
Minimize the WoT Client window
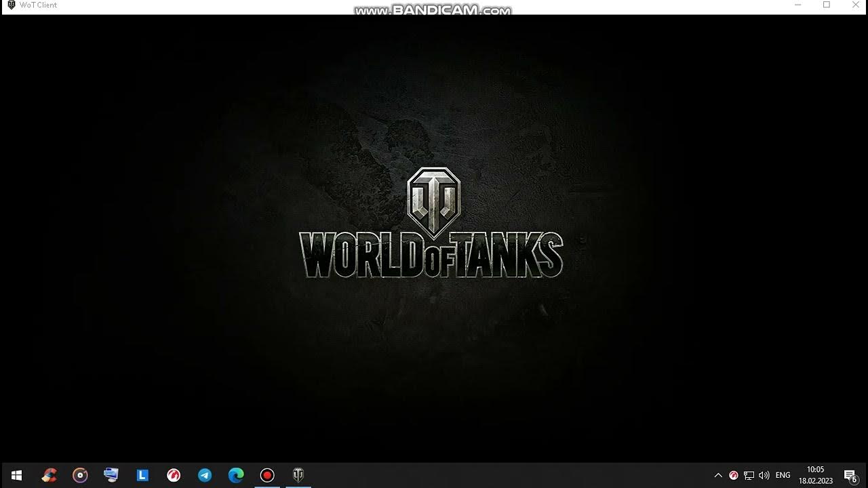click(798, 5)
